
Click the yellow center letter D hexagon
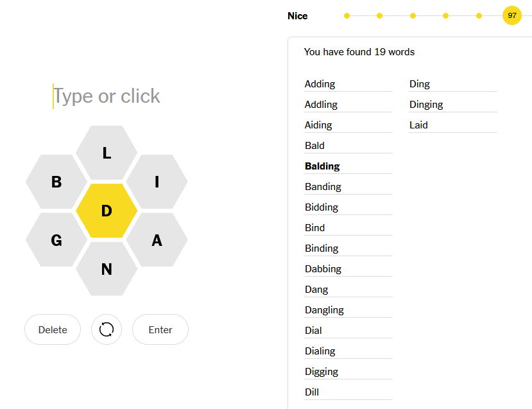point(107,211)
